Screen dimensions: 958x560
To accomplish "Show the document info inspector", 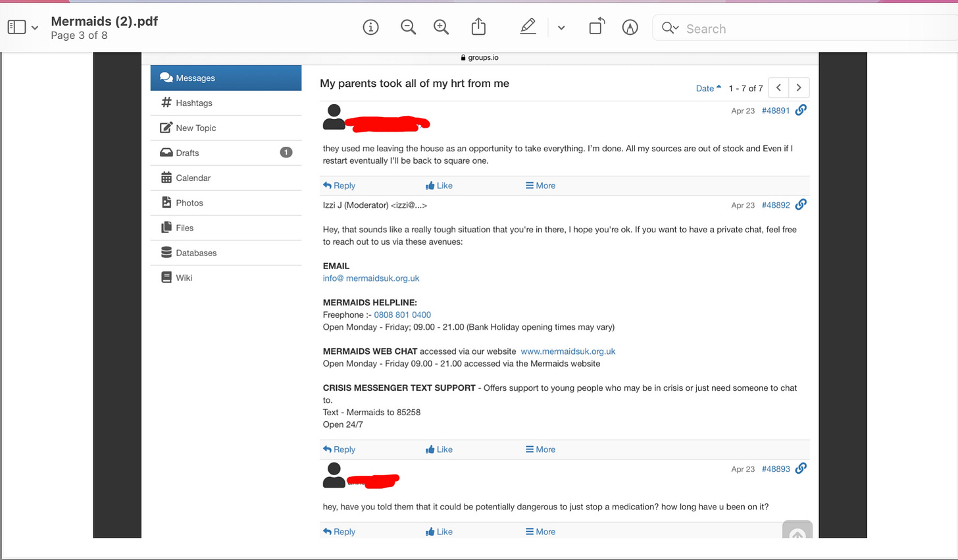I will 371,28.
